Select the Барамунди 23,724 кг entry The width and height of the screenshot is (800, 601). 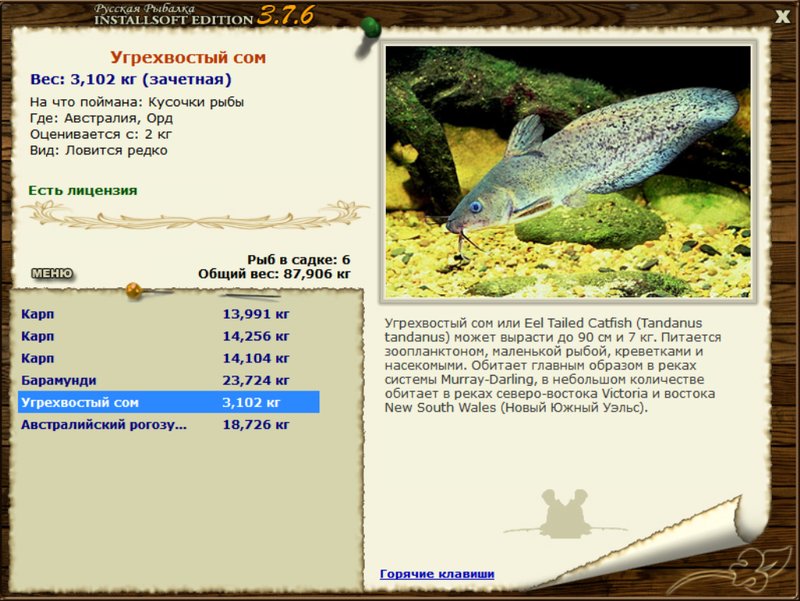168,380
